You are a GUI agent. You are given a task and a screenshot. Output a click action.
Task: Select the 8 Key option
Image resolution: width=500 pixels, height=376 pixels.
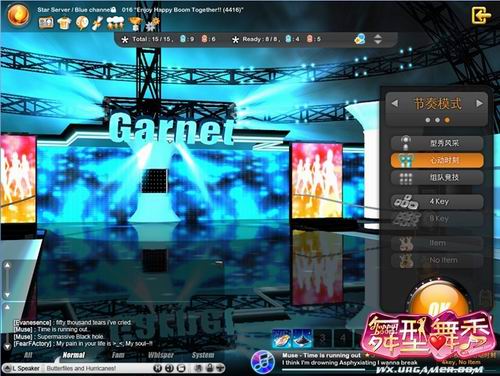click(437, 219)
